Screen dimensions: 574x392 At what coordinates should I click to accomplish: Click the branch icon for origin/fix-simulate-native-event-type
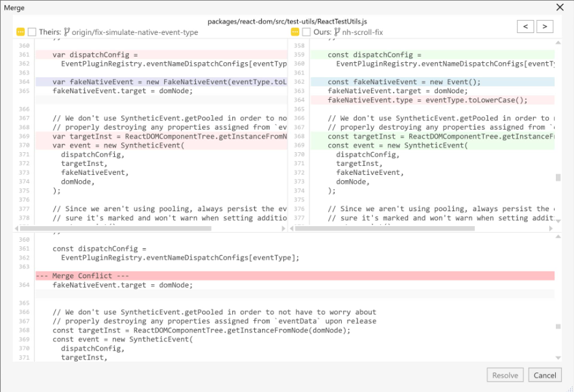67,32
